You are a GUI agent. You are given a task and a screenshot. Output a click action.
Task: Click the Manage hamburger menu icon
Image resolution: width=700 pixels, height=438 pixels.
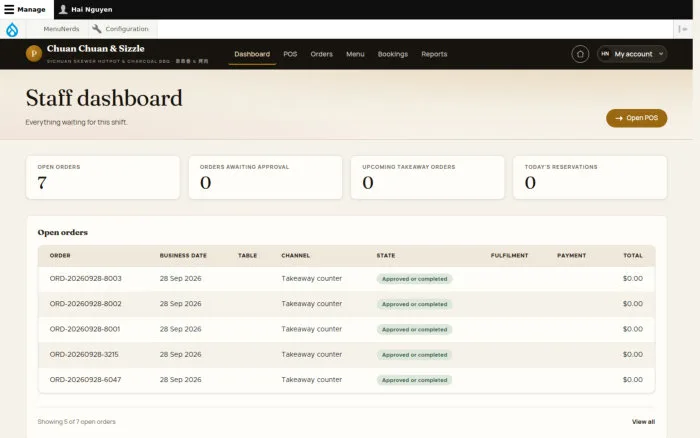[x=9, y=9]
